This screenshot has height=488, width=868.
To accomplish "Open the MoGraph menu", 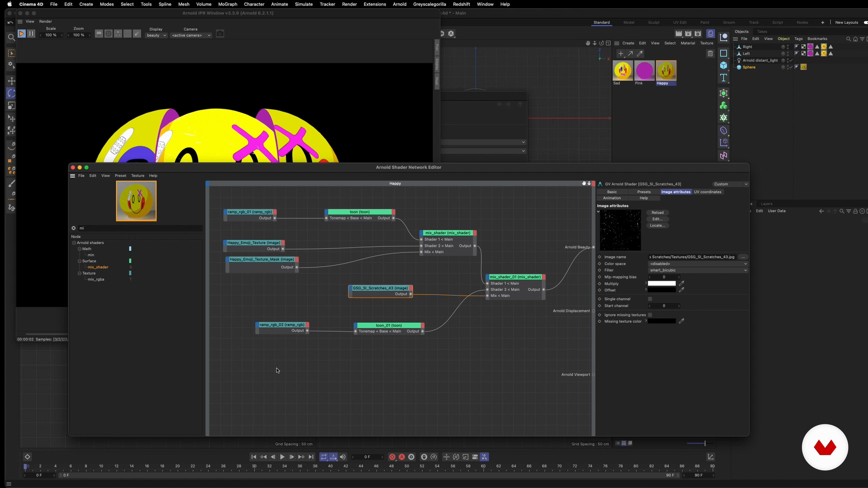I will pos(227,4).
